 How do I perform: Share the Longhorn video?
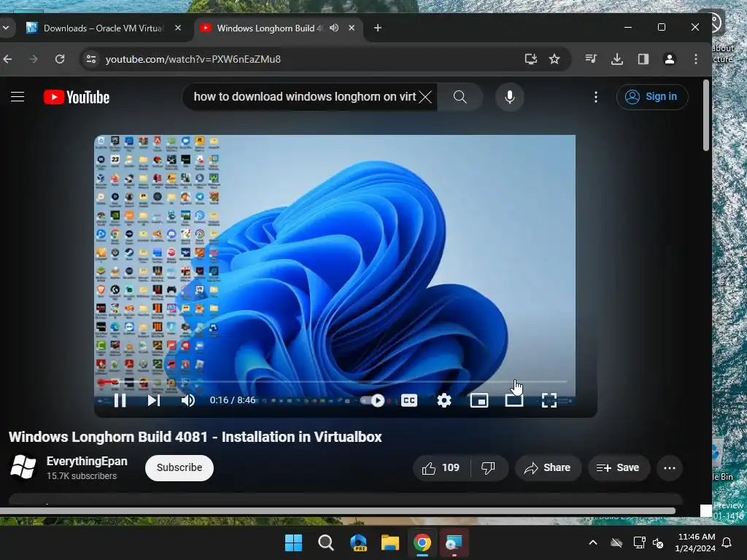(x=548, y=467)
